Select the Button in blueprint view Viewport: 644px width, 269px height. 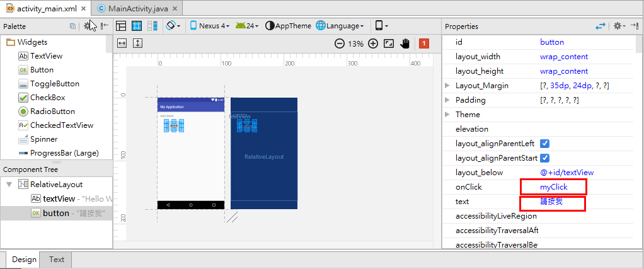pyautogui.click(x=247, y=125)
